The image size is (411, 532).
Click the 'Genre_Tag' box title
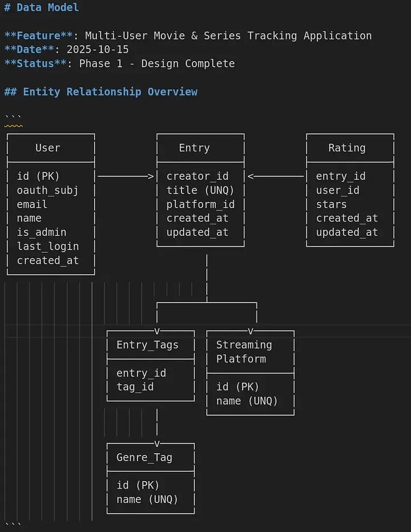144,458
